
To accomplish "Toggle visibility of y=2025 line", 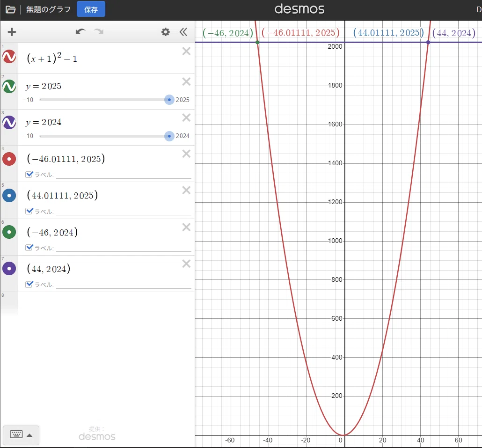I will coord(9,87).
